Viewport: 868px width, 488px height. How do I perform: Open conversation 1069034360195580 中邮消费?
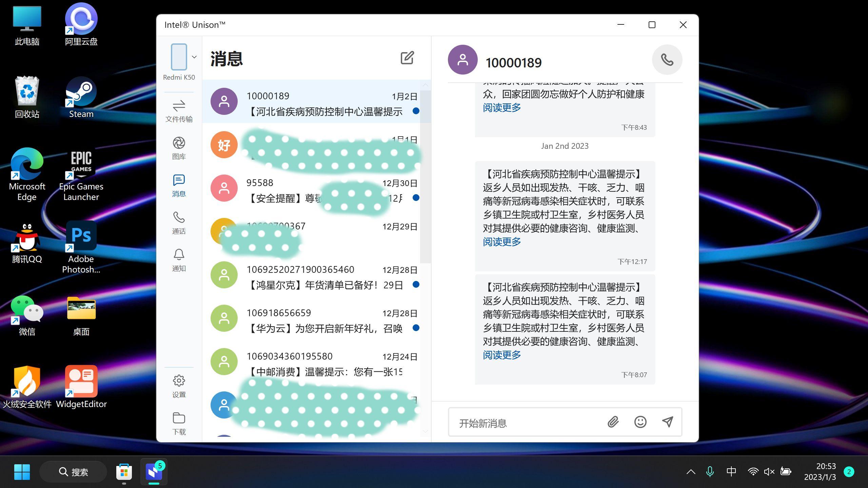[311, 362]
